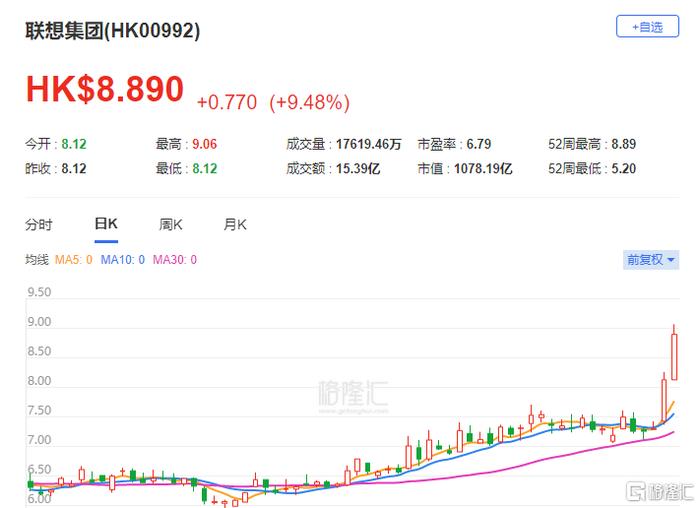Viewport: 700px width, 508px height.
Task: Click the 均线 label
Action: (37, 260)
